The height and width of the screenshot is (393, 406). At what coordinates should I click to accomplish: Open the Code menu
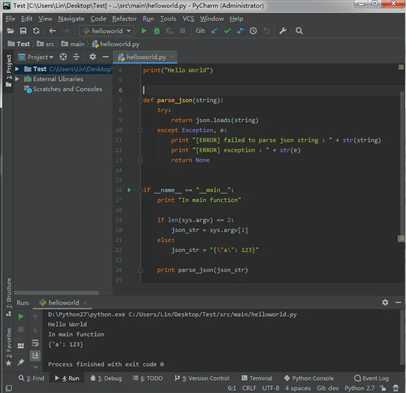tap(98, 19)
